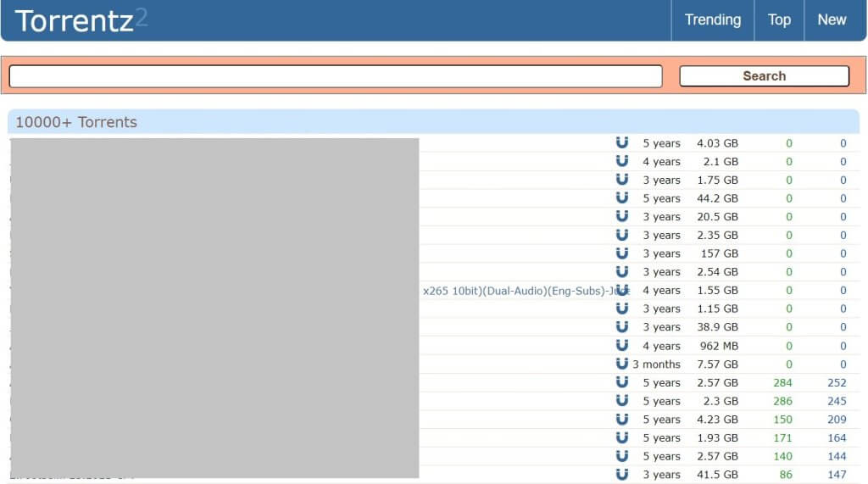Viewport: 868px width, 484px height.
Task: Click the peer count '164'
Action: 837,438
